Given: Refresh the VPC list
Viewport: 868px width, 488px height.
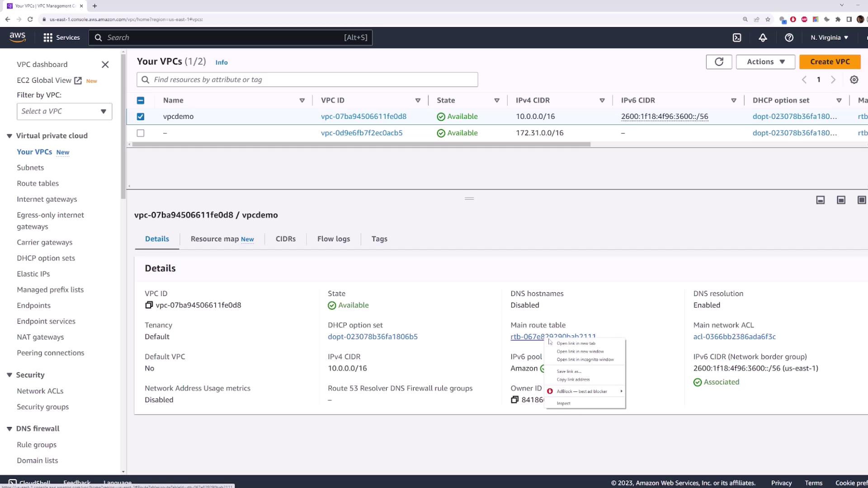Looking at the screenshot, I should 719,62.
